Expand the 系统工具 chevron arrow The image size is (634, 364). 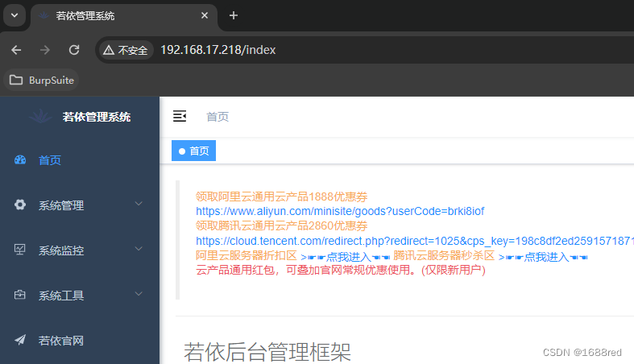pos(139,294)
